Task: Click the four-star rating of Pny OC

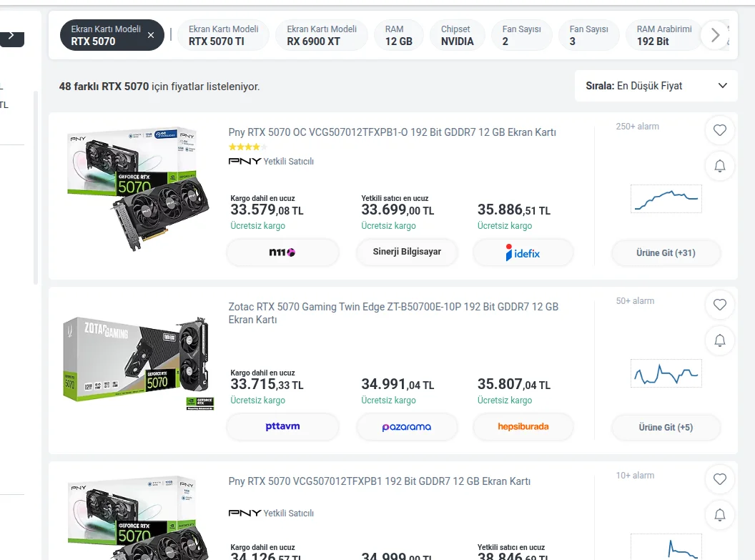Action: pyautogui.click(x=247, y=147)
